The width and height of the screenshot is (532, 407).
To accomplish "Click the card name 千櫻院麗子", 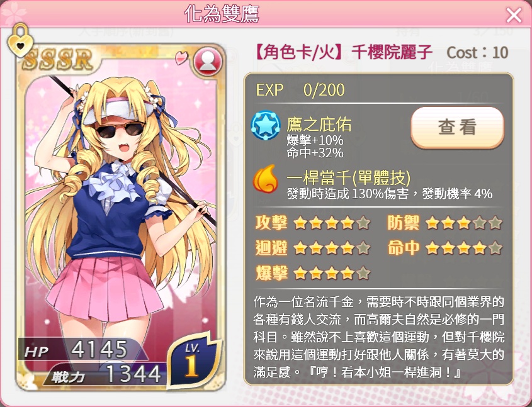I will click(392, 53).
